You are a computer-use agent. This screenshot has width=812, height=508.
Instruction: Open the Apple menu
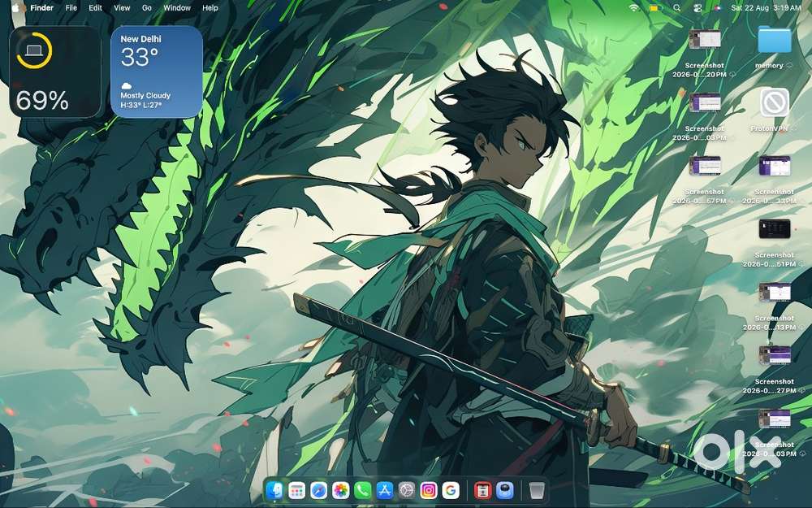click(x=15, y=8)
